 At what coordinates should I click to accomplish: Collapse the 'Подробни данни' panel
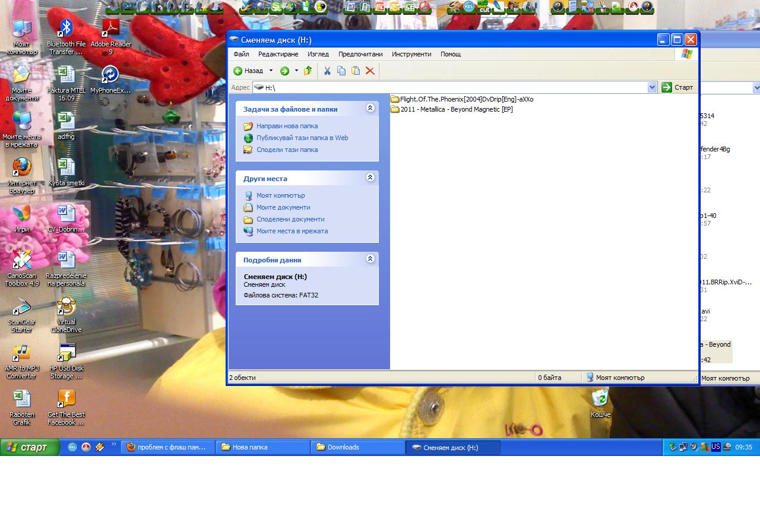tap(370, 259)
